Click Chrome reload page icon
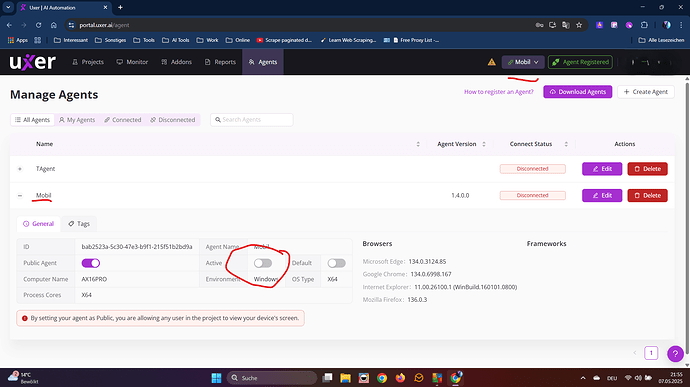 (x=38, y=25)
